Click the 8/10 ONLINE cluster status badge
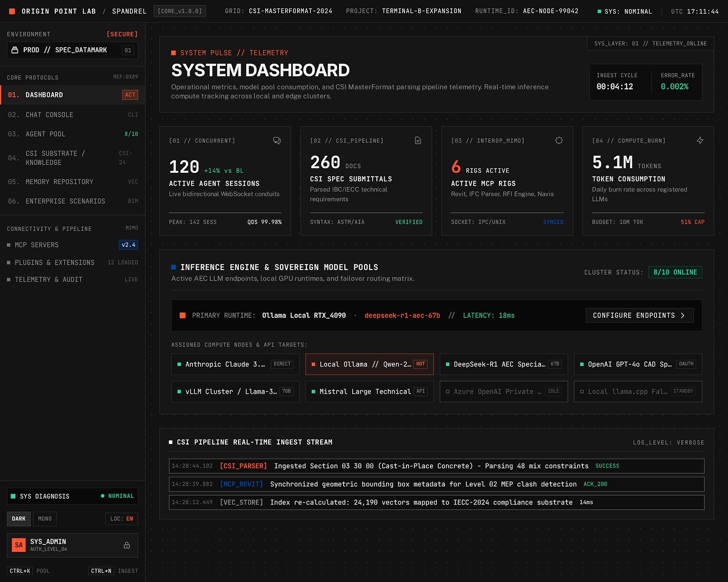The image size is (728, 582). [675, 272]
